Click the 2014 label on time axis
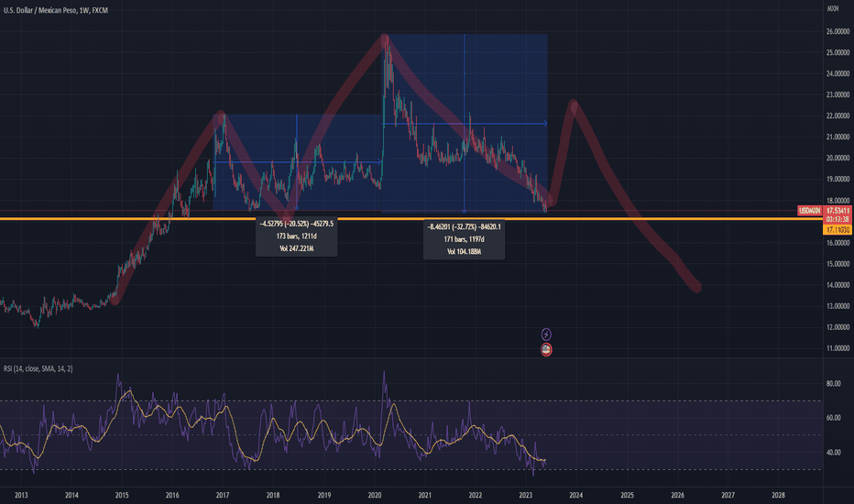 coord(71,495)
